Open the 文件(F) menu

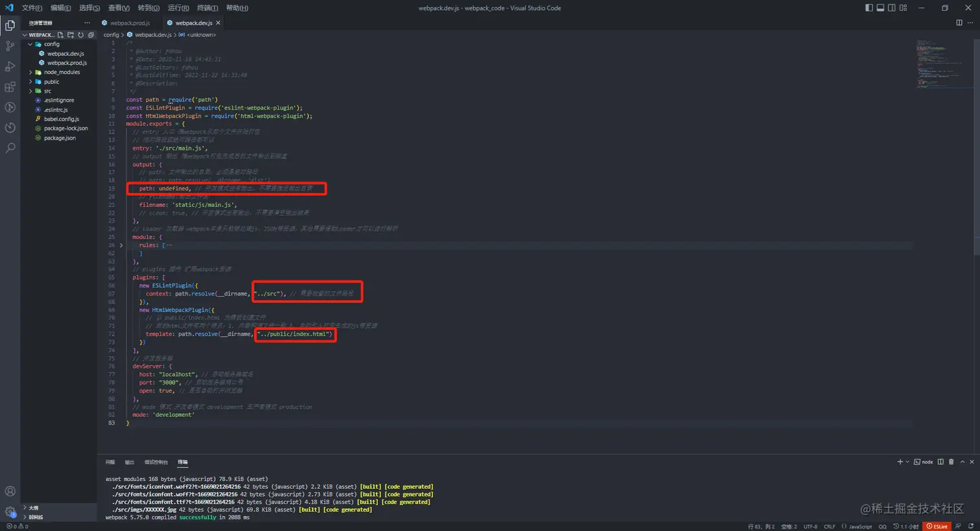(32, 8)
